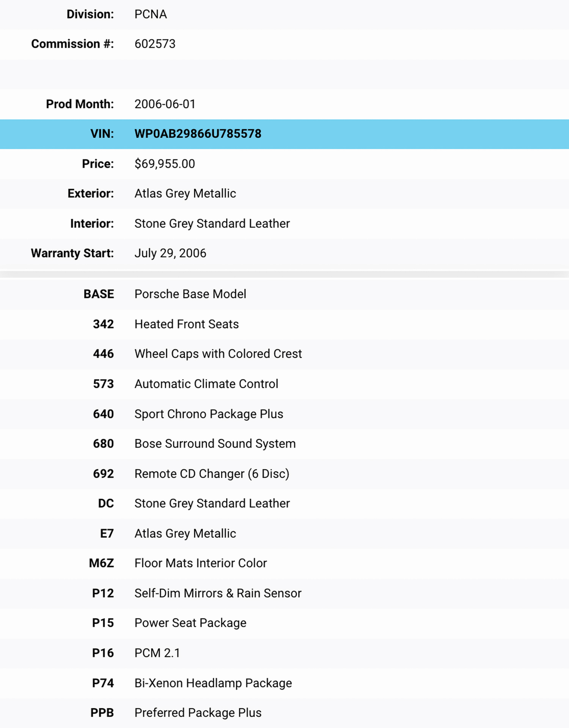Click the Floor Mats Interior Color row

click(201, 563)
